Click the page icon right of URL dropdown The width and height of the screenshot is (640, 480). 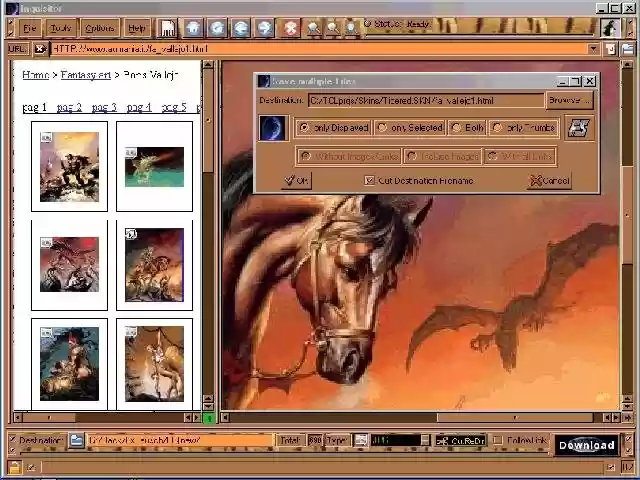[610, 49]
